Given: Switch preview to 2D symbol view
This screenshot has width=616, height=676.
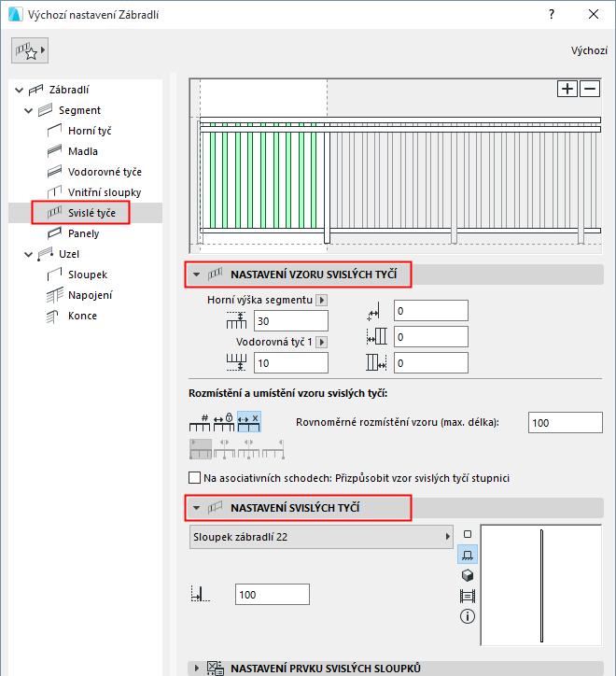Looking at the screenshot, I should (468, 534).
